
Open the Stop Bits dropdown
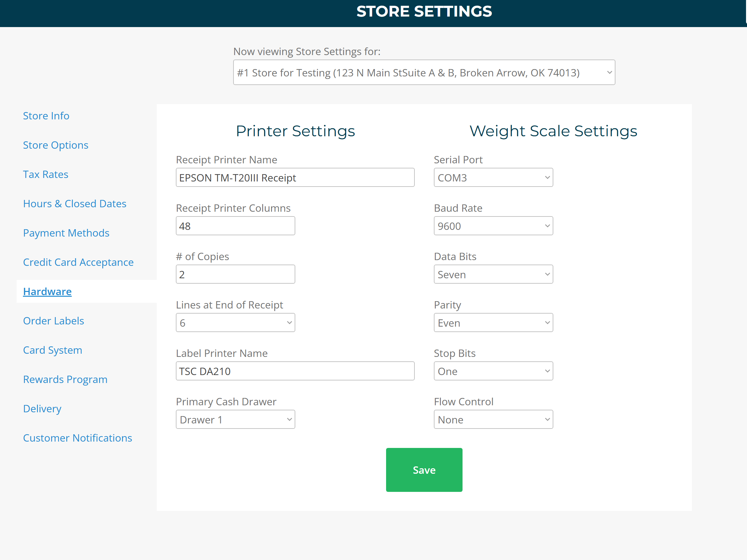(493, 371)
